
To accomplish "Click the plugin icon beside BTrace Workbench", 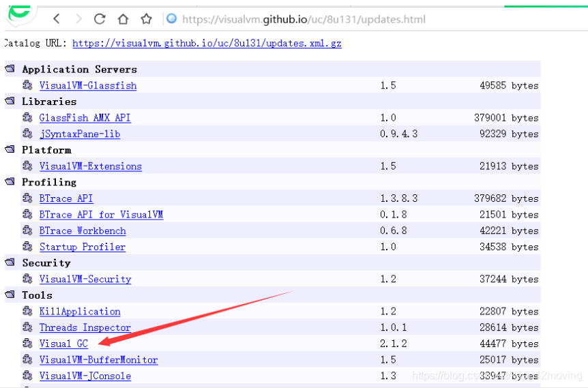I will click(x=27, y=230).
